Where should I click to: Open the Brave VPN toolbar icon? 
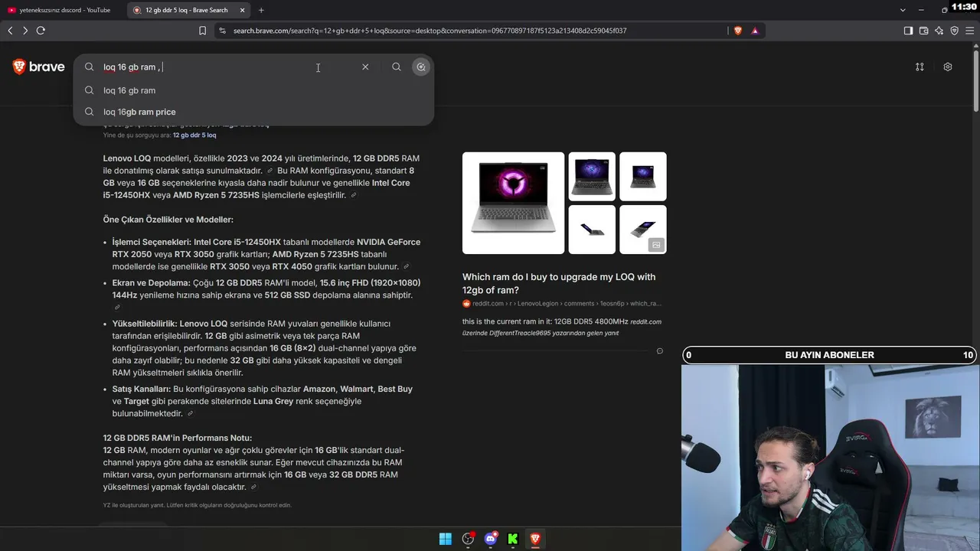click(x=954, y=31)
